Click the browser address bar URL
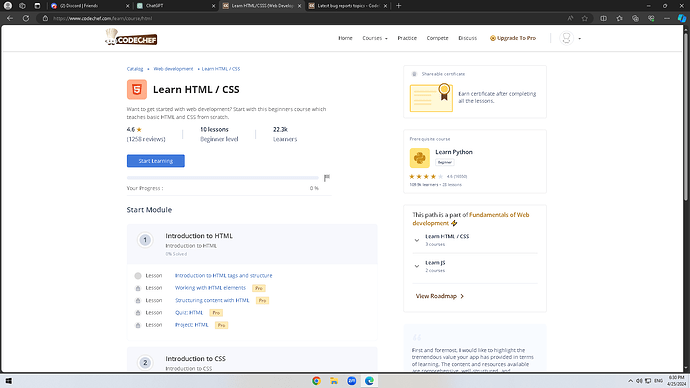Image resolution: width=690 pixels, height=388 pixels. point(102,18)
